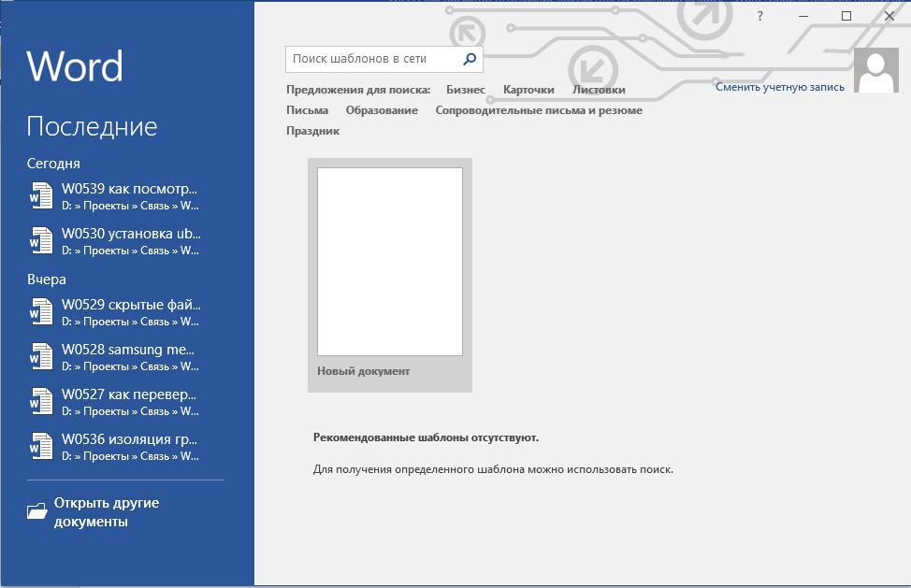Click Сменить учетную запись link
The height and width of the screenshot is (588, 911).
pyautogui.click(x=780, y=87)
